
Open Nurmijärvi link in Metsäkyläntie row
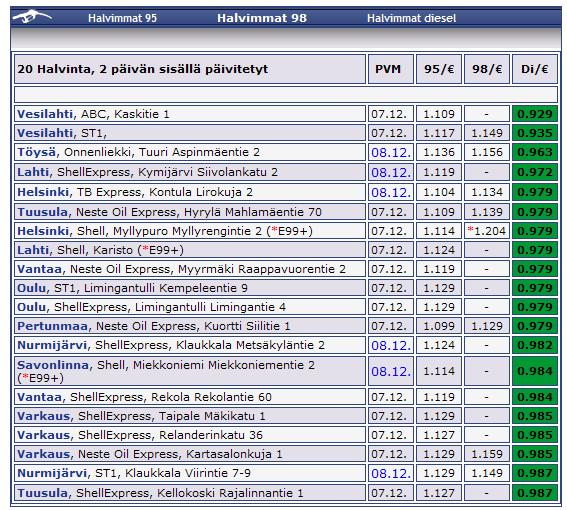coord(52,345)
